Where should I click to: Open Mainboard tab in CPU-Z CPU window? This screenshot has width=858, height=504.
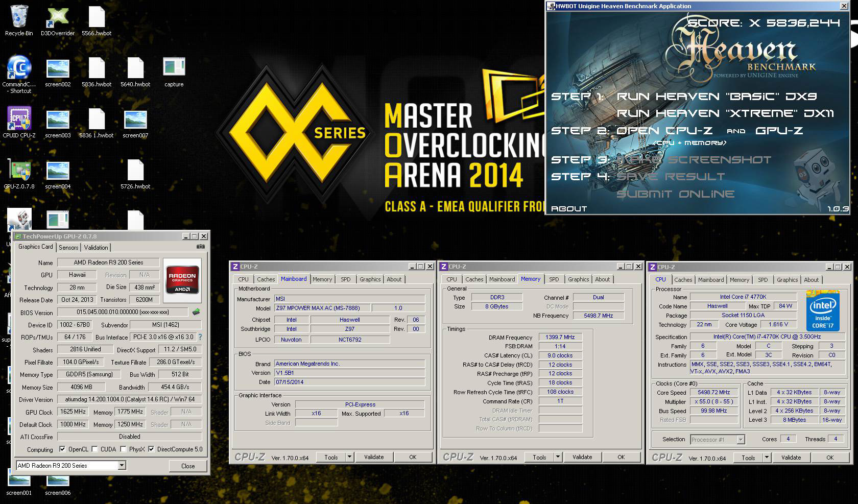(711, 280)
